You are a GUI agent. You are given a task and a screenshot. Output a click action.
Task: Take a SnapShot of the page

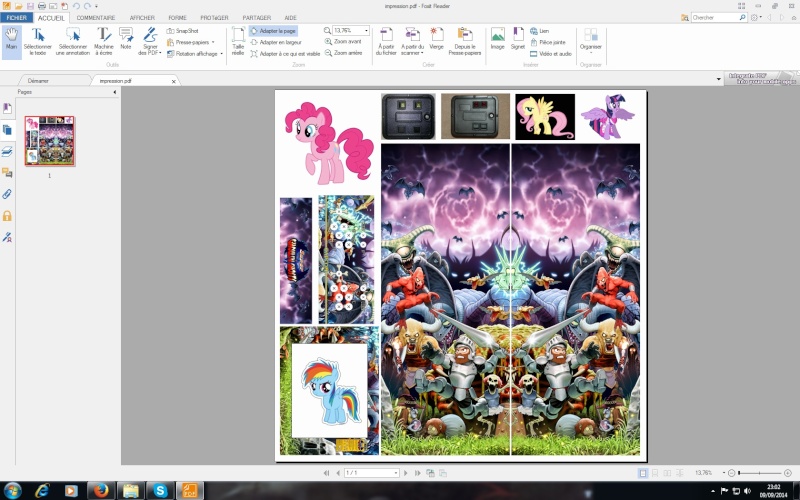[183, 31]
